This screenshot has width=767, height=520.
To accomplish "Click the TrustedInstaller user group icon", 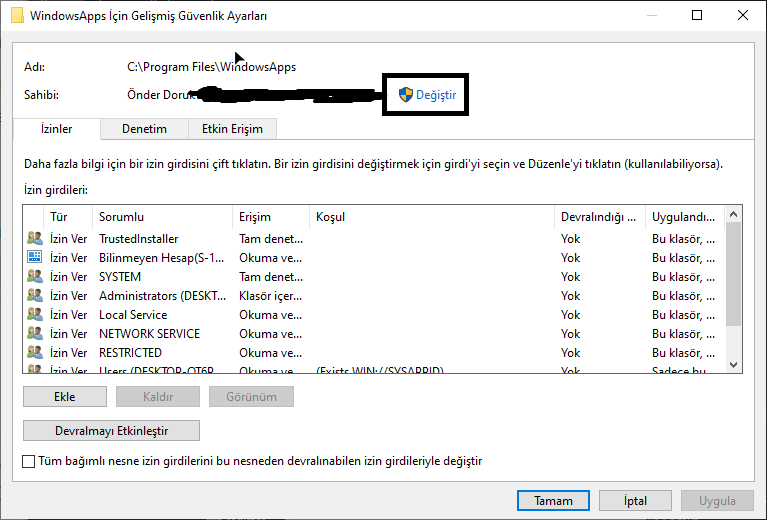I will [35, 239].
